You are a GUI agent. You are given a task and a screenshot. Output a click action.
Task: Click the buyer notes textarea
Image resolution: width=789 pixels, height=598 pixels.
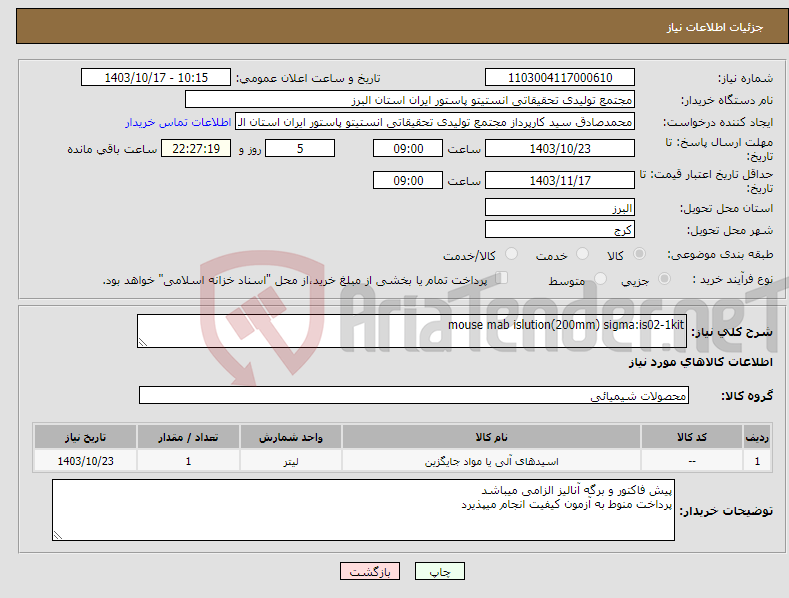coord(363,510)
